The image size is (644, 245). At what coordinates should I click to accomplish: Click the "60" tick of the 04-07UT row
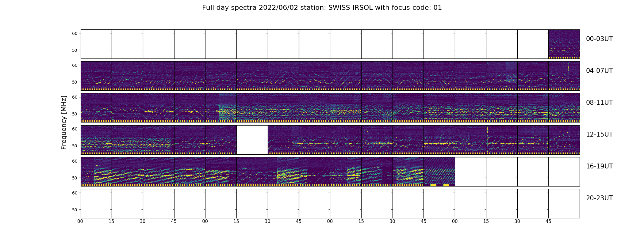click(75, 65)
